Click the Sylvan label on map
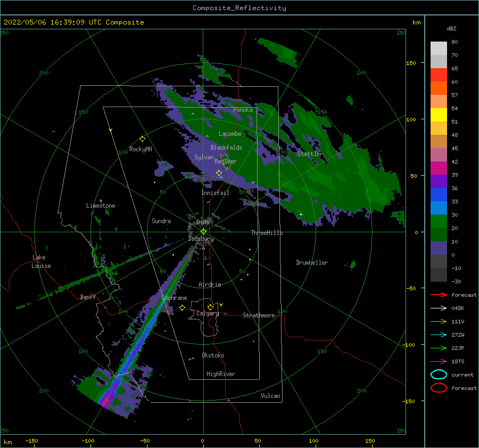Viewport: 479px width, 448px height. coord(204,157)
